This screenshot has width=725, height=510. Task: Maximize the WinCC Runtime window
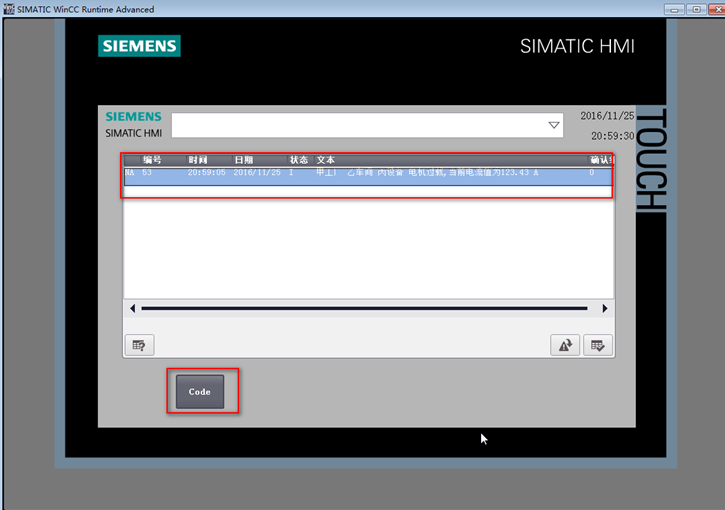tap(695, 9)
